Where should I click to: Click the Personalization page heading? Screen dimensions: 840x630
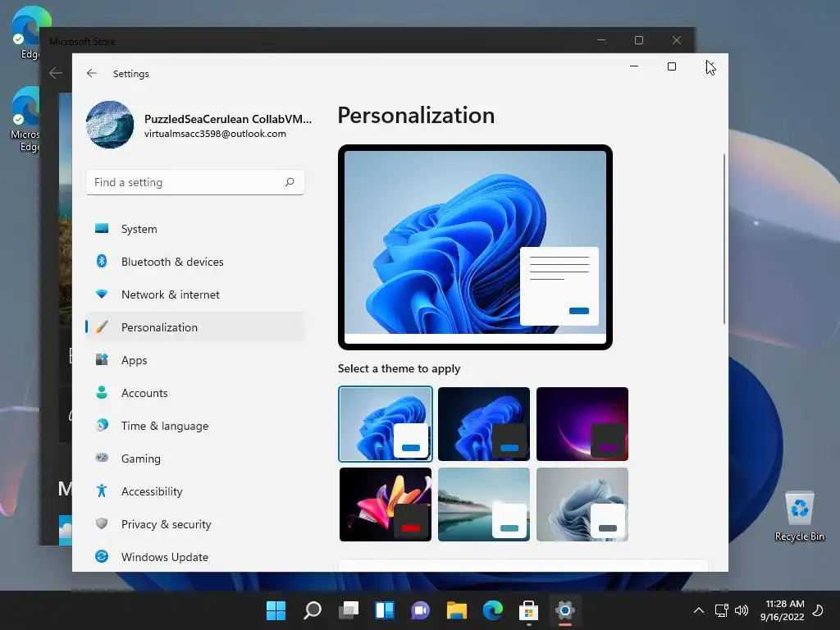coord(416,115)
